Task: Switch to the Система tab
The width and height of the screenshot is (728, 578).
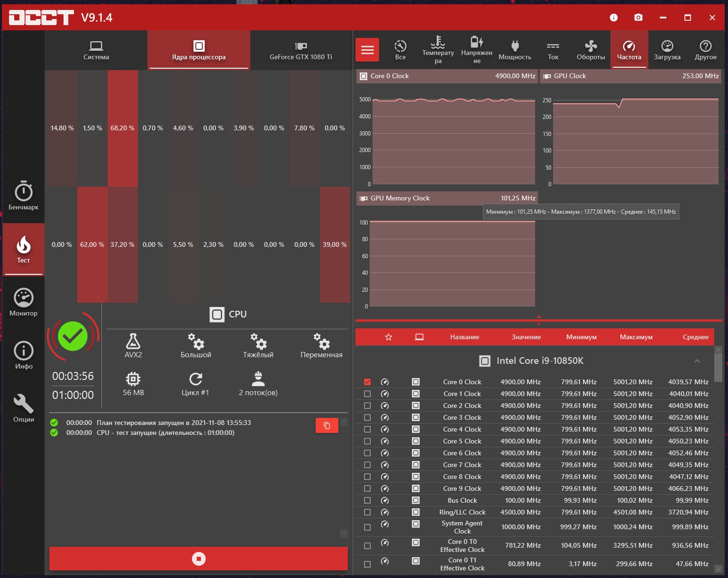Action: (96, 50)
